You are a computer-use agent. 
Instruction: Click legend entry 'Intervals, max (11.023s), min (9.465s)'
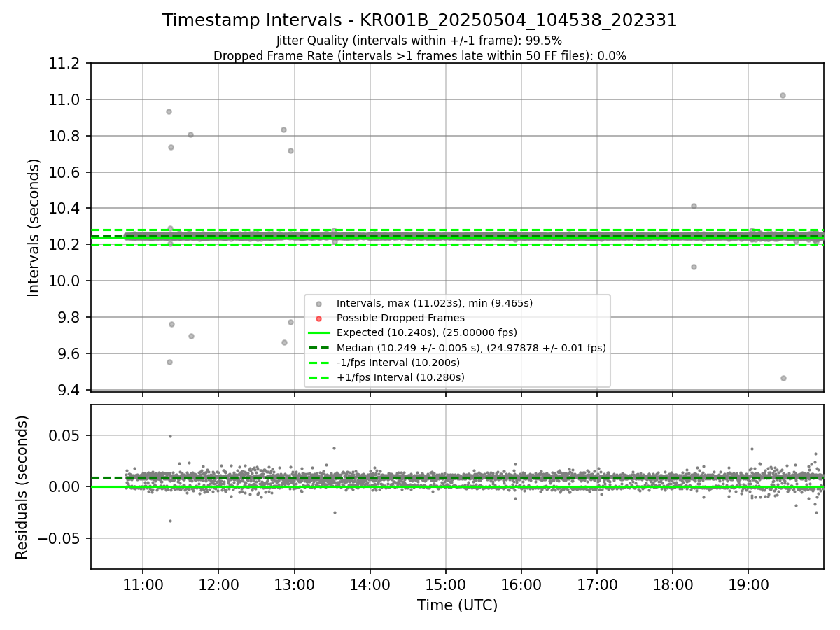[x=435, y=303]
